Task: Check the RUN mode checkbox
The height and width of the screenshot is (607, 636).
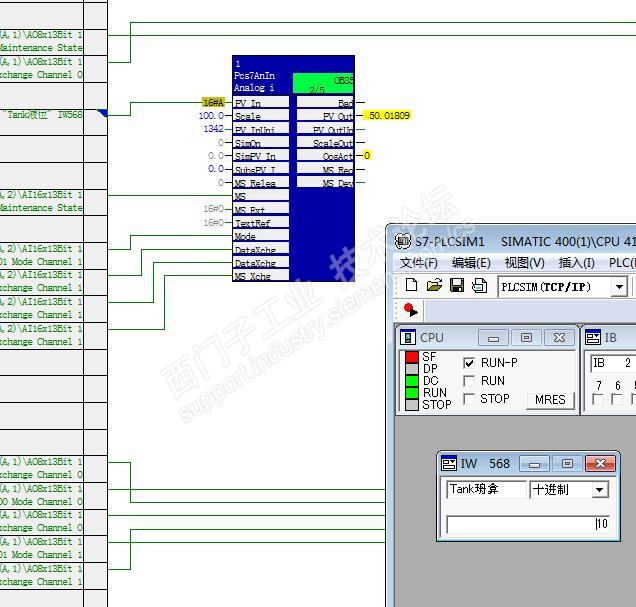Action: coord(469,381)
